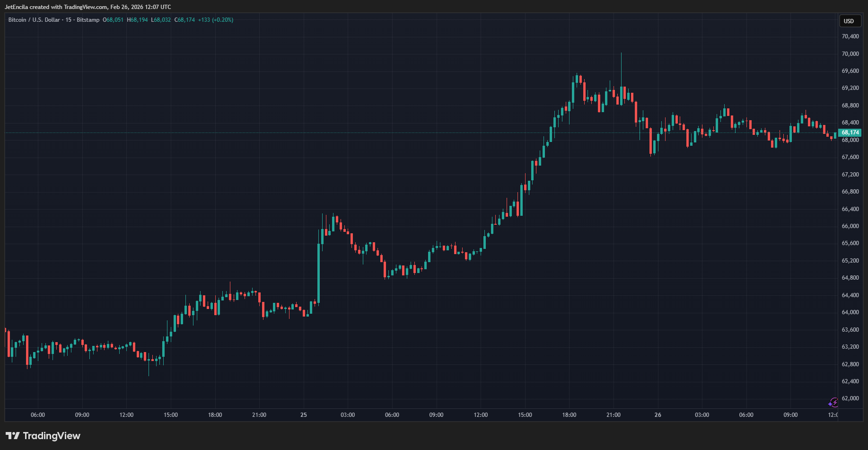The height and width of the screenshot is (450, 868).
Task: Click the +133 (+0.20%) change value
Action: click(x=216, y=20)
